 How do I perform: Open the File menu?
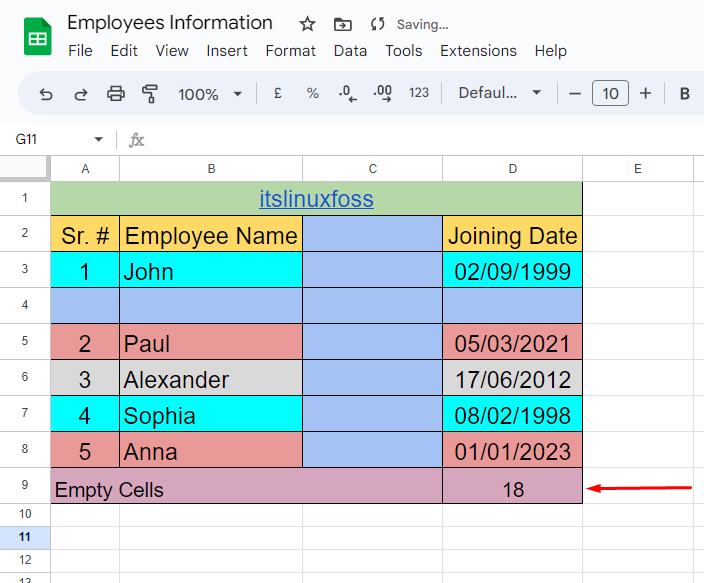point(80,51)
